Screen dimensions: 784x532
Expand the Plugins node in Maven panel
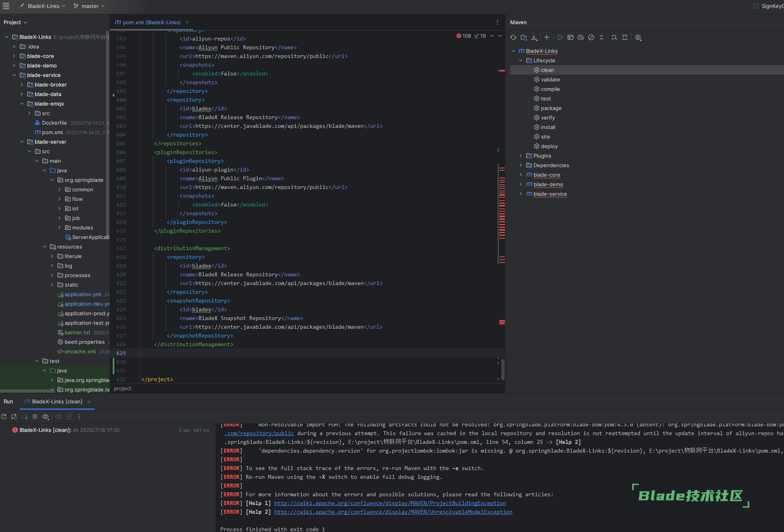point(521,156)
